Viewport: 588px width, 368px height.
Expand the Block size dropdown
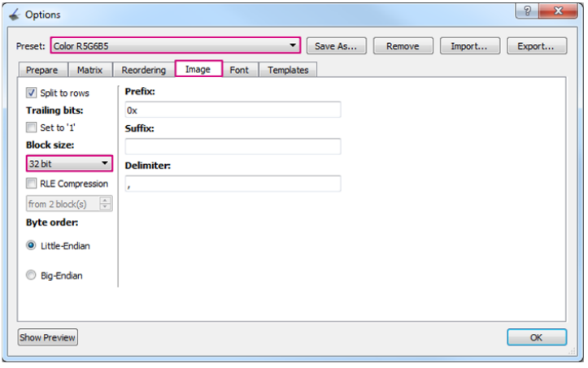[69, 163]
